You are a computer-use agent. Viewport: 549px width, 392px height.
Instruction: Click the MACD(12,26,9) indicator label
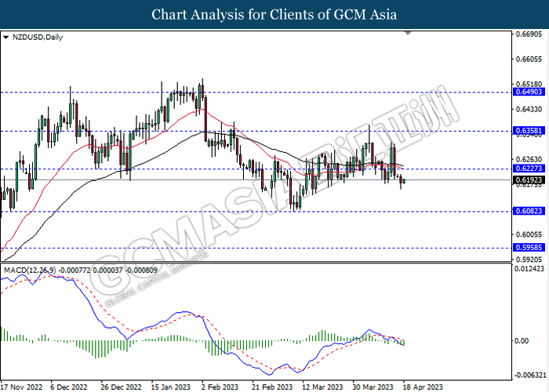click(81, 270)
